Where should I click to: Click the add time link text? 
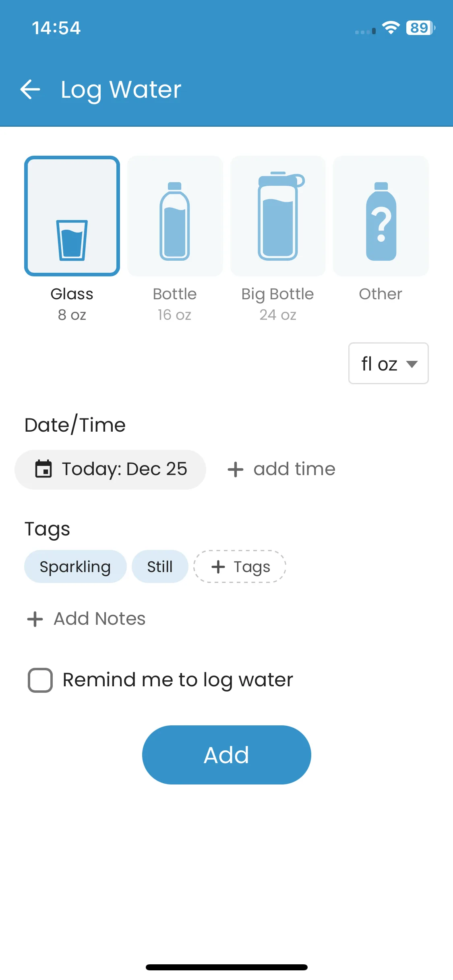tap(294, 469)
